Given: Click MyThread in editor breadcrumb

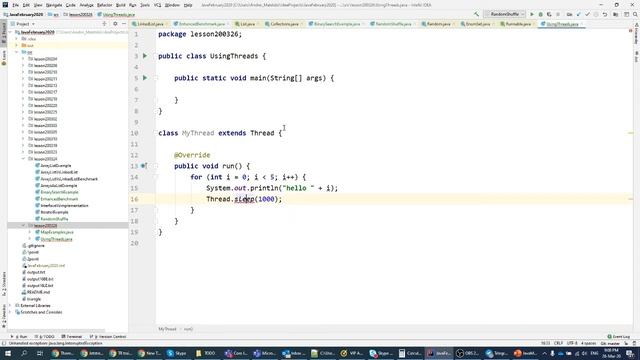Looking at the screenshot, I should tap(167, 329).
